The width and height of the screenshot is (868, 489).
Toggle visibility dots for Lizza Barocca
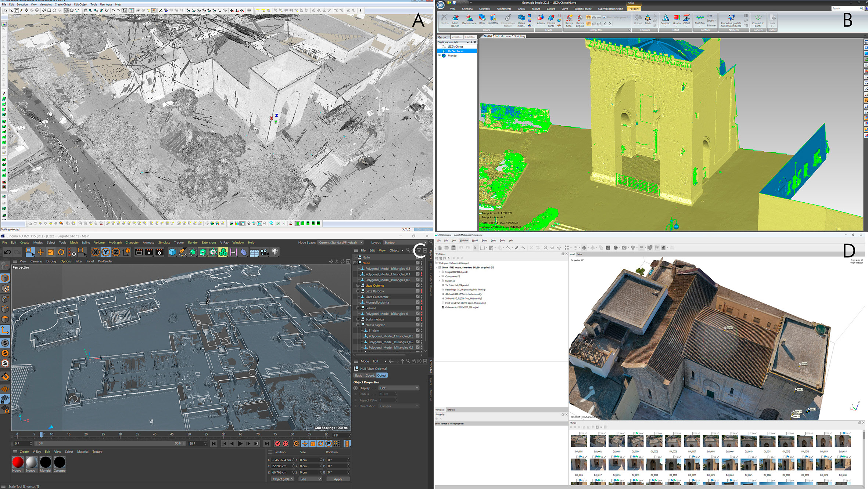pyautogui.click(x=422, y=291)
